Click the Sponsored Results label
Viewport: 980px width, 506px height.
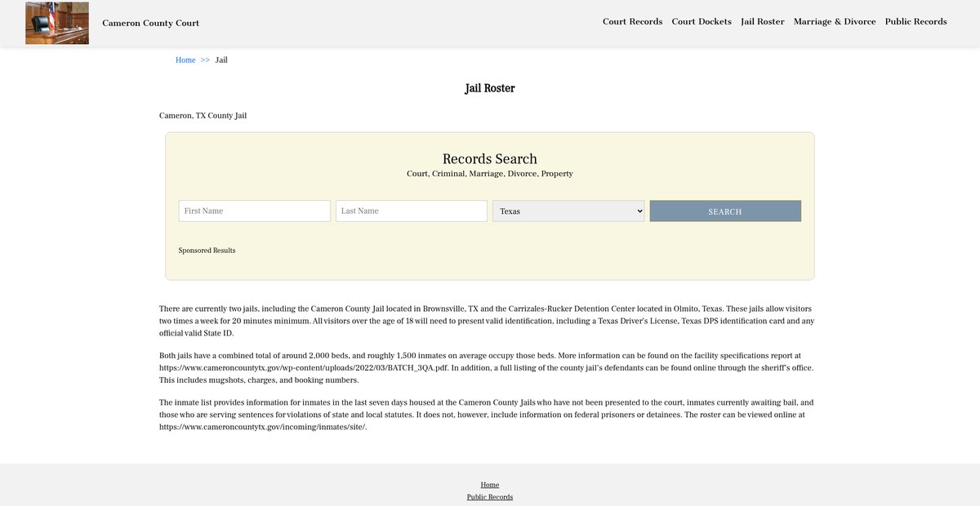(x=207, y=251)
